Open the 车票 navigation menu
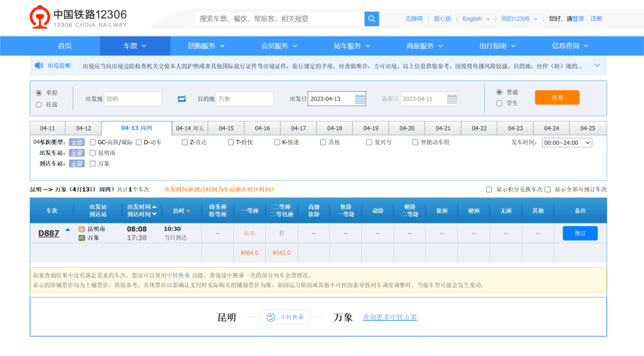 [135, 46]
